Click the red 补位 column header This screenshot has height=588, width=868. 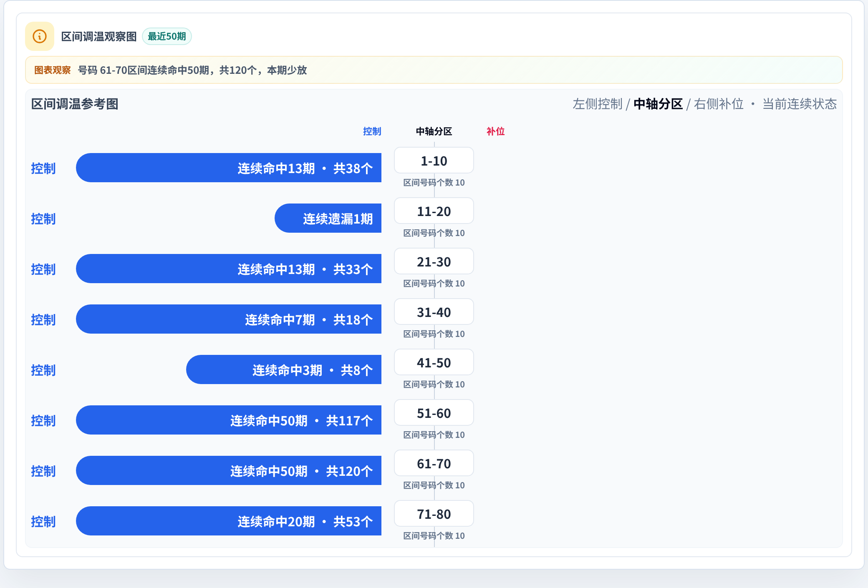(496, 131)
